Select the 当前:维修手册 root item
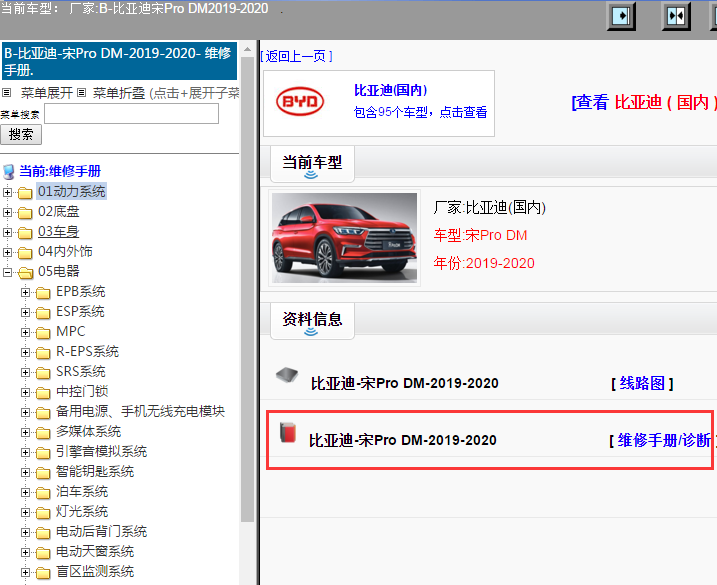 click(60, 172)
